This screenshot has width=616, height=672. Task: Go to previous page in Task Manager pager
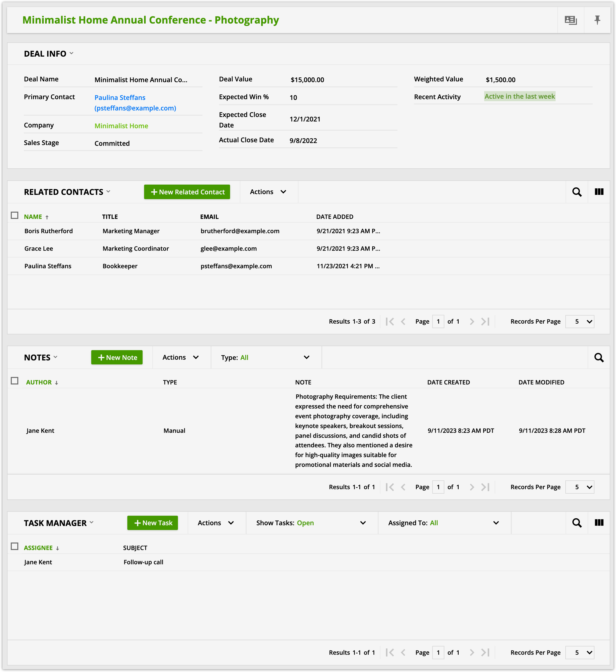pyautogui.click(x=403, y=652)
